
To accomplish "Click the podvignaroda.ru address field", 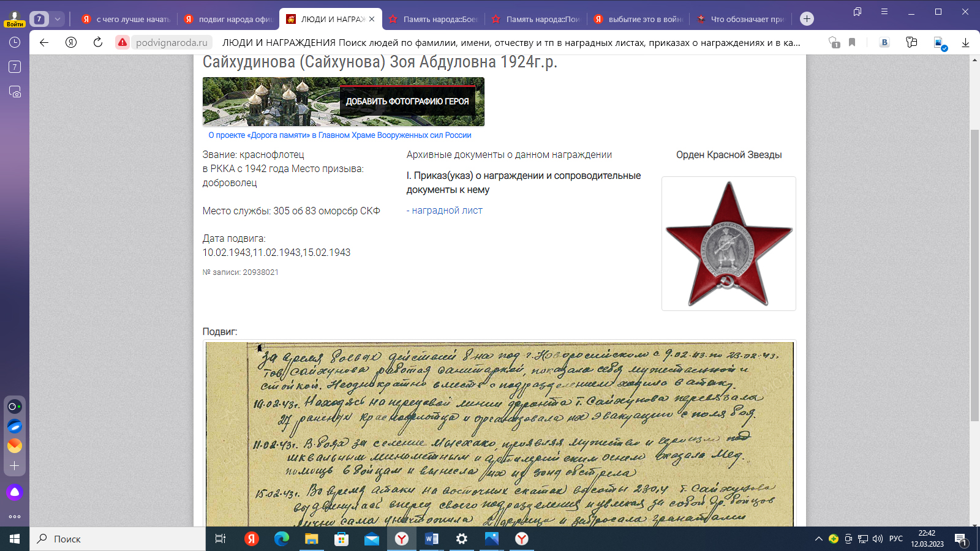I will coord(171,42).
